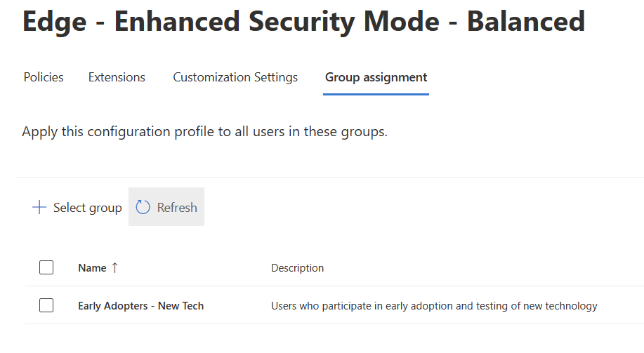
Task: Click the word 'Balanced' in the page title
Action: pyautogui.click(x=526, y=21)
